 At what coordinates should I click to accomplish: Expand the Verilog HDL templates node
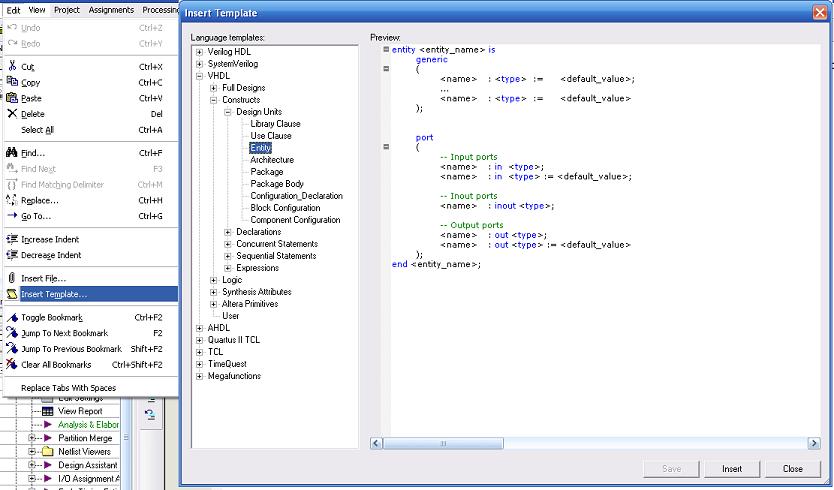tap(200, 52)
